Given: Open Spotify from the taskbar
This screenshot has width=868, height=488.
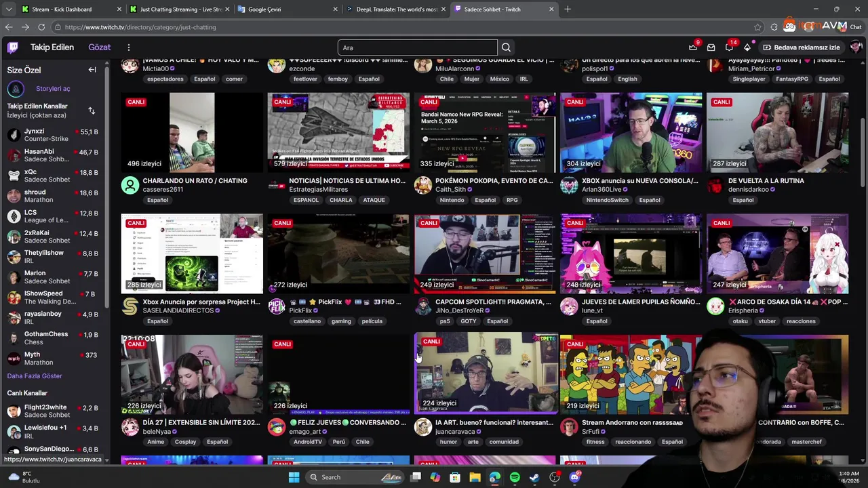Looking at the screenshot, I should (515, 477).
